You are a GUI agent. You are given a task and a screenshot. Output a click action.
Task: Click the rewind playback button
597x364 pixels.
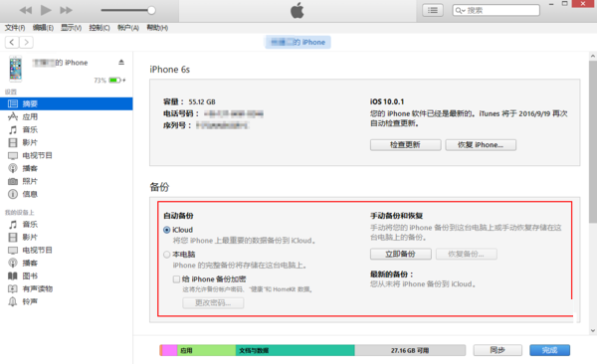26,10
